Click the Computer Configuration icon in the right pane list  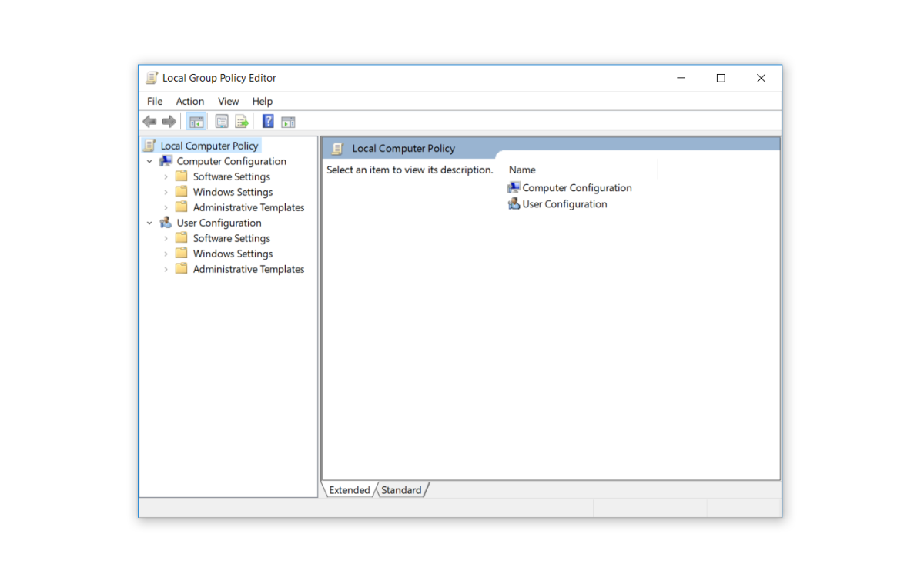[x=514, y=187]
